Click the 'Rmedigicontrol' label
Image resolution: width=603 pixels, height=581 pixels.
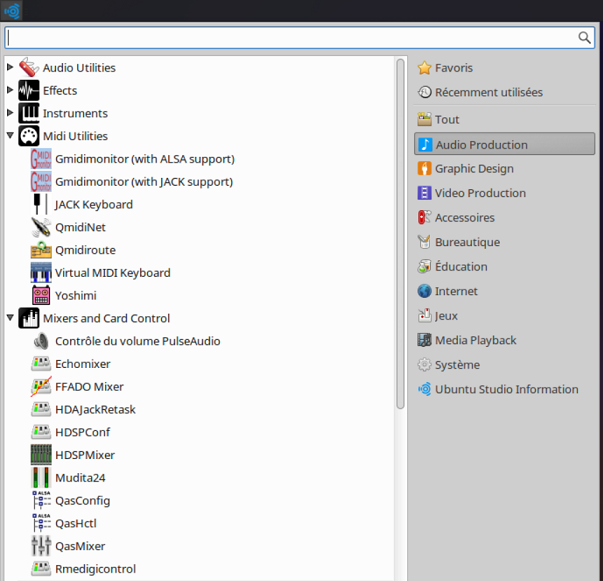coord(95,569)
